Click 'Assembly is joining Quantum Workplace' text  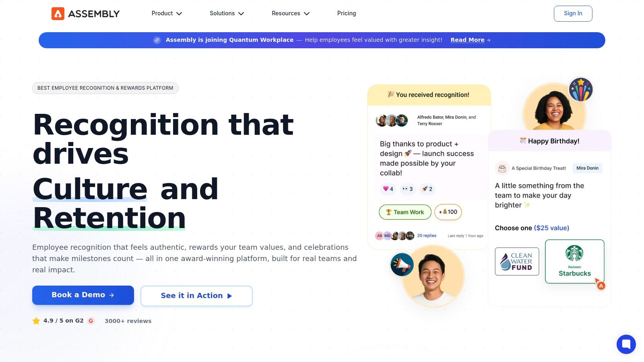tap(229, 40)
